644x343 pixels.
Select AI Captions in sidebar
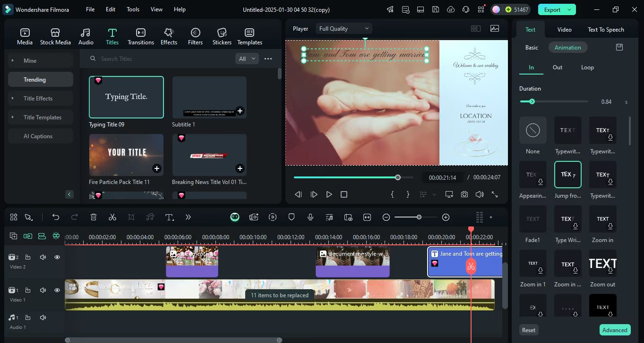[41, 136]
